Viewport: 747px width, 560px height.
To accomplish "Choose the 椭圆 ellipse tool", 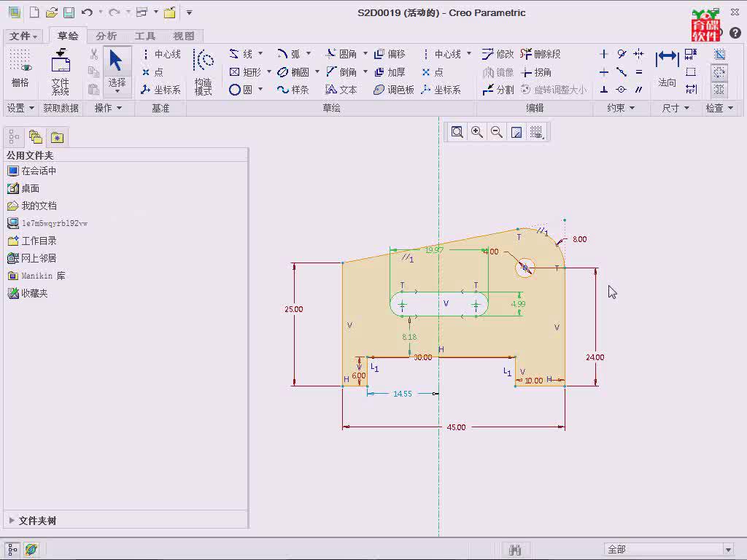I will (293, 72).
